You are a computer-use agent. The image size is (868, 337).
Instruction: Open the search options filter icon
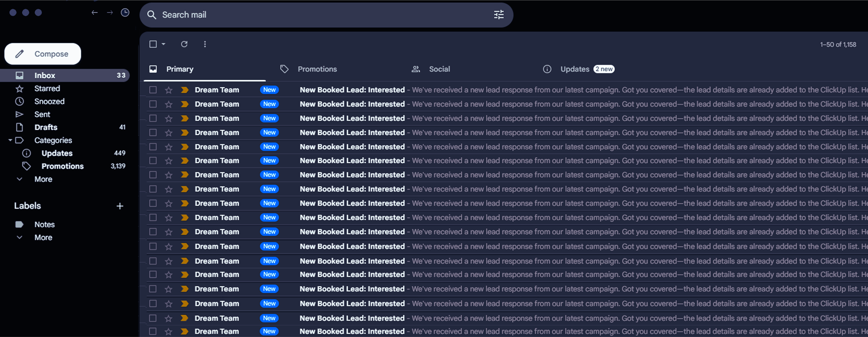pos(498,14)
